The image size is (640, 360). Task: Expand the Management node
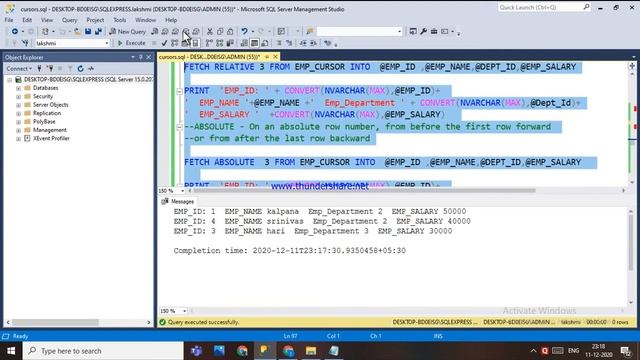pos(18,130)
